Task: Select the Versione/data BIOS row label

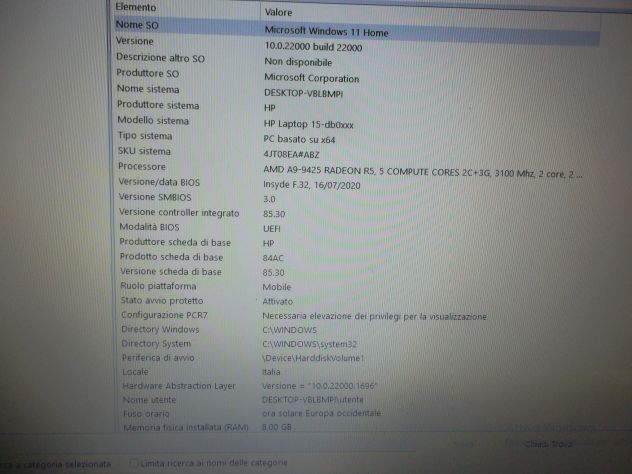Action: coord(159,182)
